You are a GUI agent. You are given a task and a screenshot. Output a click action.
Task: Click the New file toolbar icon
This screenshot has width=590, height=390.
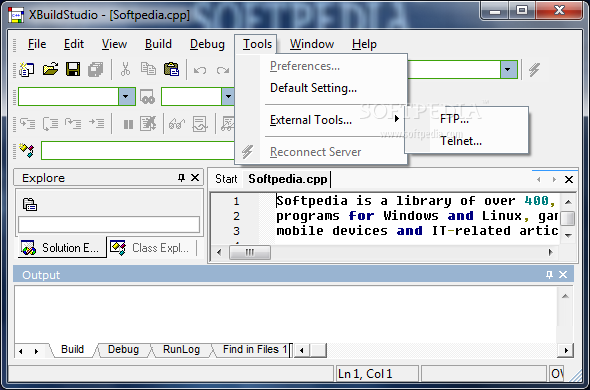(x=27, y=70)
